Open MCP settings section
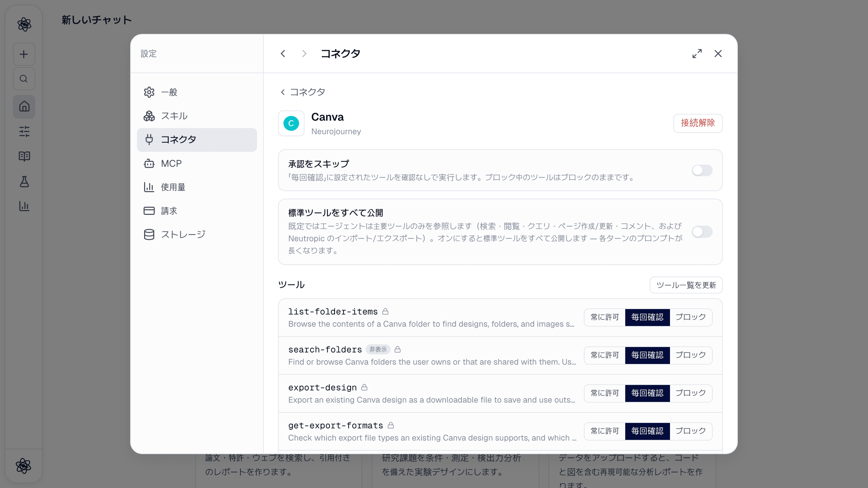This screenshot has width=868, height=488. [197, 164]
